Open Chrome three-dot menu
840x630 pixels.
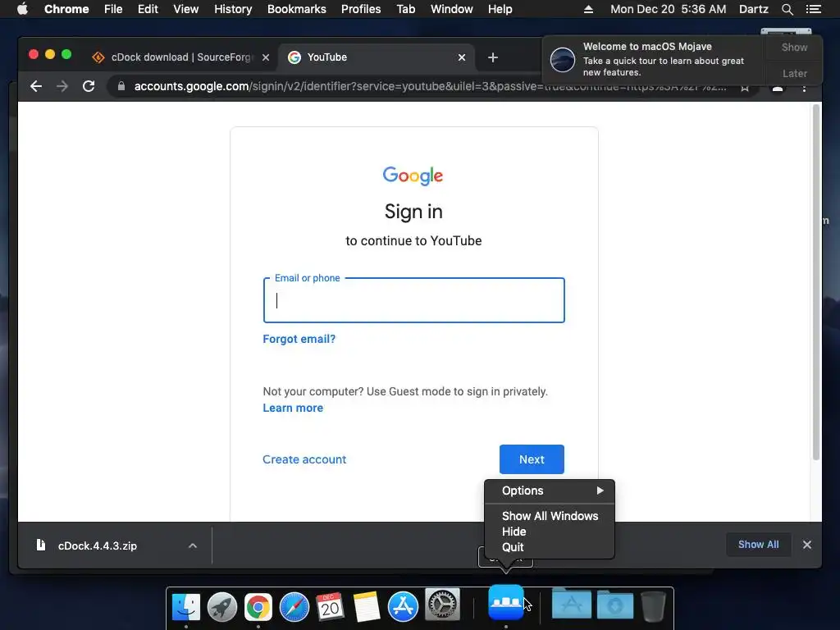804,88
